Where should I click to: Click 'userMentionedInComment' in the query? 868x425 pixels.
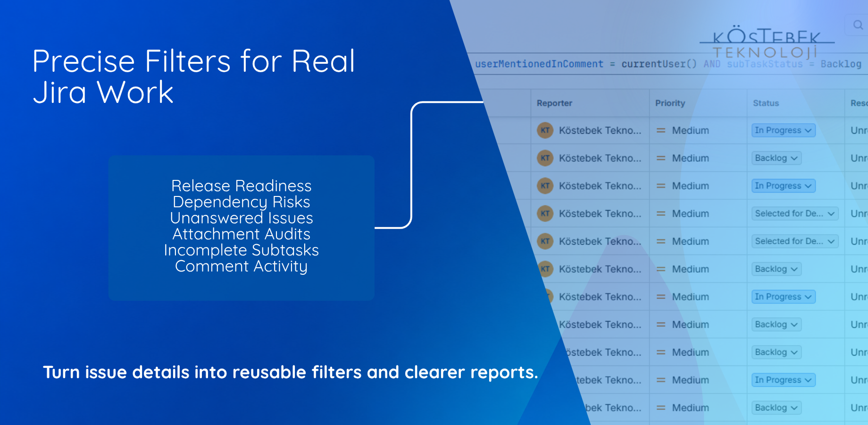539,64
